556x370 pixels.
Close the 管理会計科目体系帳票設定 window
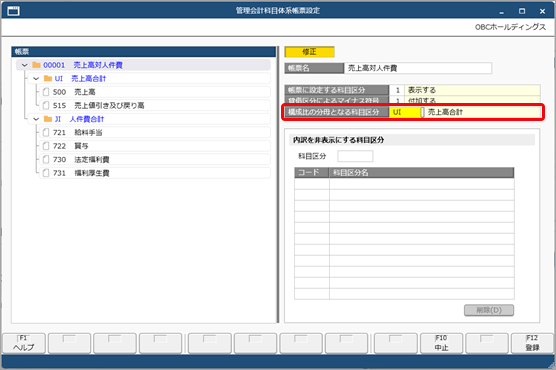(x=543, y=11)
